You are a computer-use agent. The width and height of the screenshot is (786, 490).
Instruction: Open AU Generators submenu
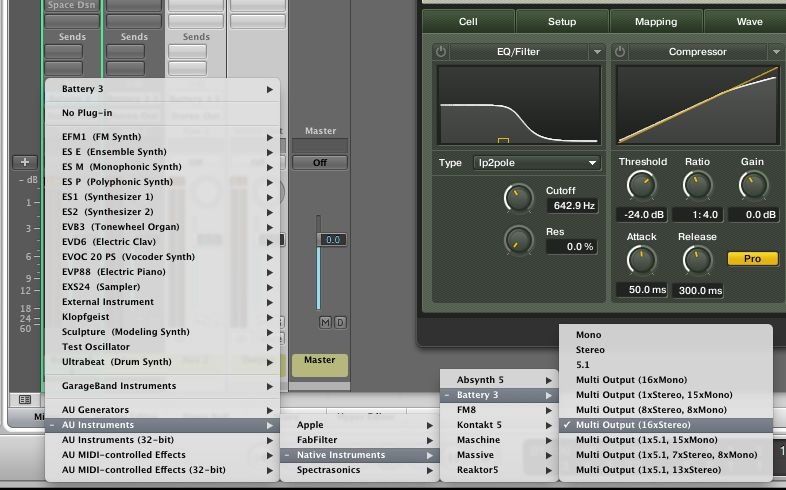(162, 410)
